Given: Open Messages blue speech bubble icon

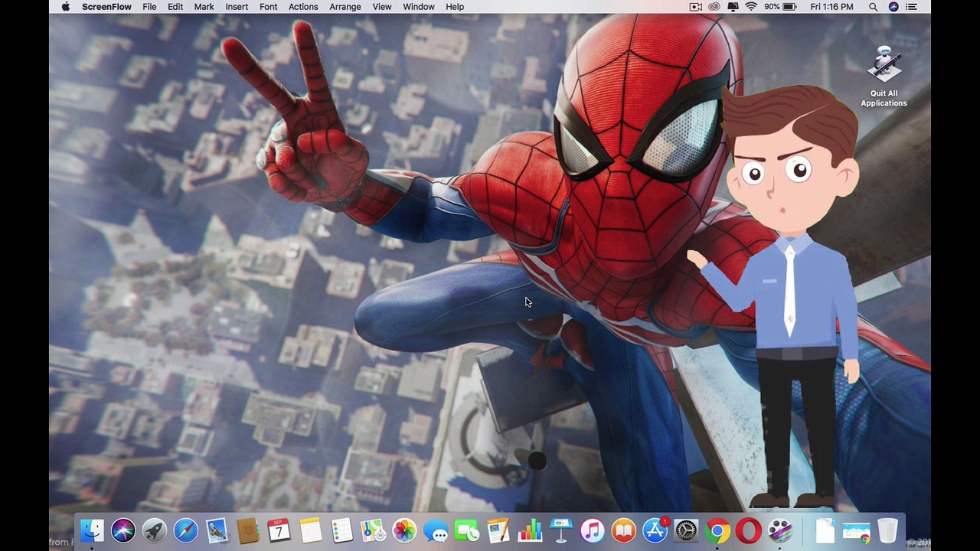Looking at the screenshot, I should pyautogui.click(x=436, y=530).
